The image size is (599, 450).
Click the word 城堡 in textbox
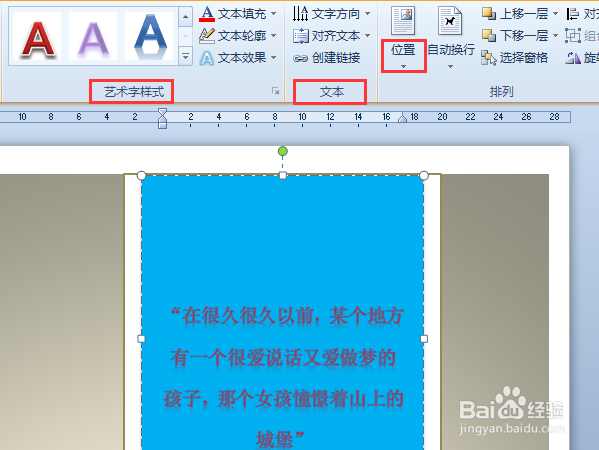click(274, 439)
